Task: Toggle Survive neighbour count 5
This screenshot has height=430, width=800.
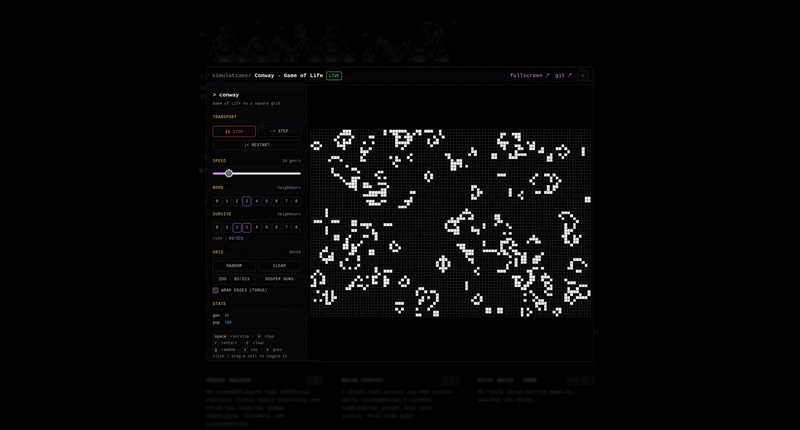Action: (266, 227)
